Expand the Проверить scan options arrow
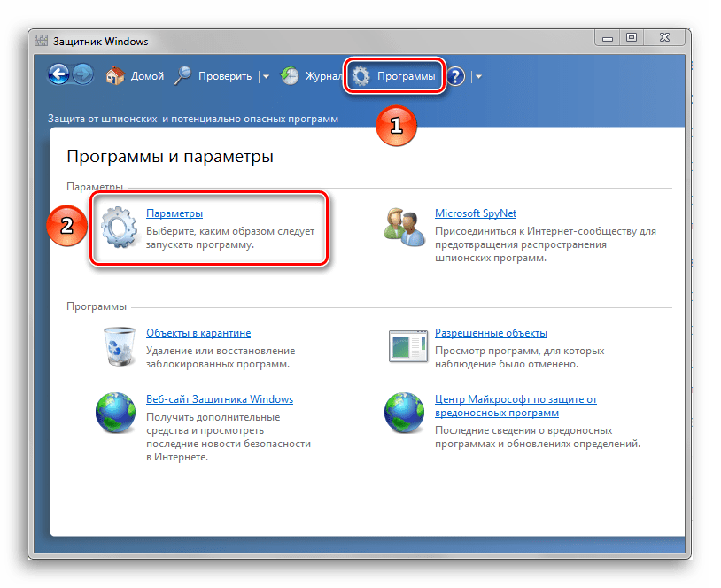Viewport: 721px width, 588px height. pyautogui.click(x=266, y=77)
